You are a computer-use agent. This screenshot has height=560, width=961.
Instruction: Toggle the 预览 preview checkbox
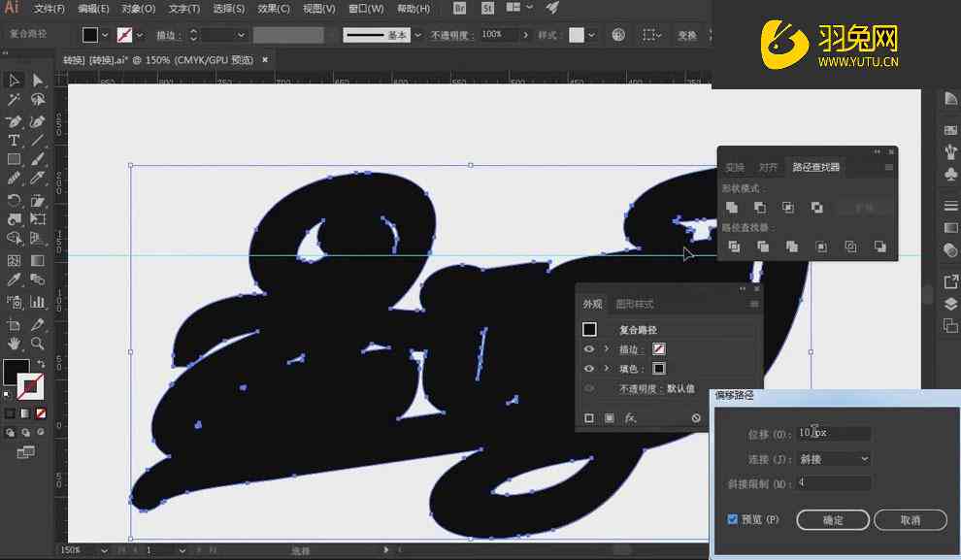732,519
